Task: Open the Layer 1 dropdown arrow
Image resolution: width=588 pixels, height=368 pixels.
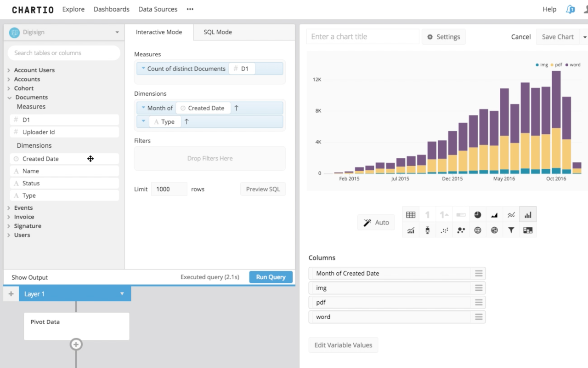Action: tap(122, 294)
